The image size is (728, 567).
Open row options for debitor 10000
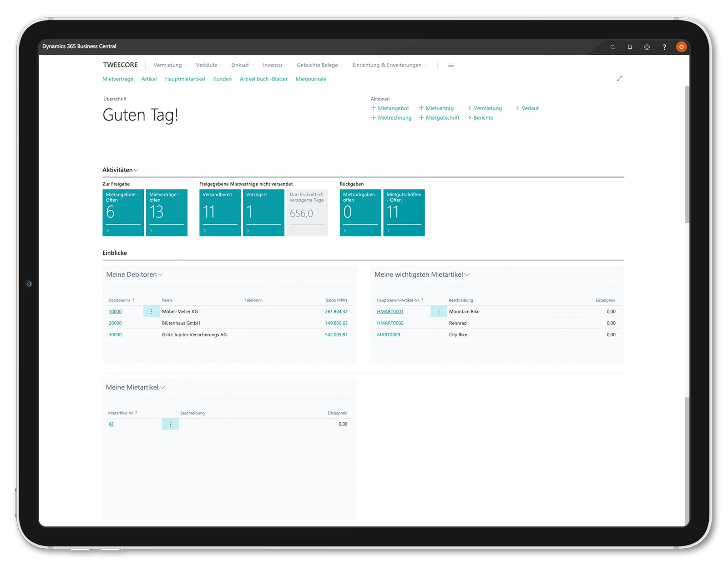(x=152, y=312)
